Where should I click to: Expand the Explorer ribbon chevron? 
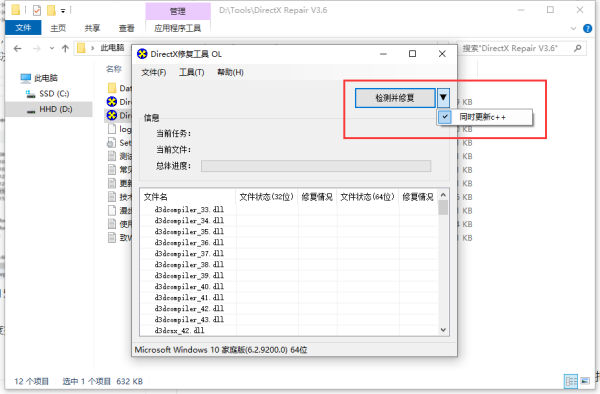tap(573, 28)
